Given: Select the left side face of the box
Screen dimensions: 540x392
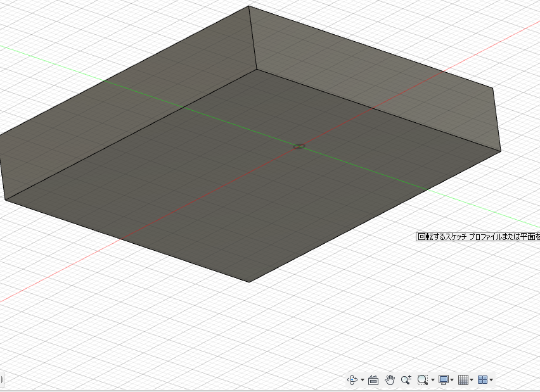Looking at the screenshot, I should (x=127, y=103).
